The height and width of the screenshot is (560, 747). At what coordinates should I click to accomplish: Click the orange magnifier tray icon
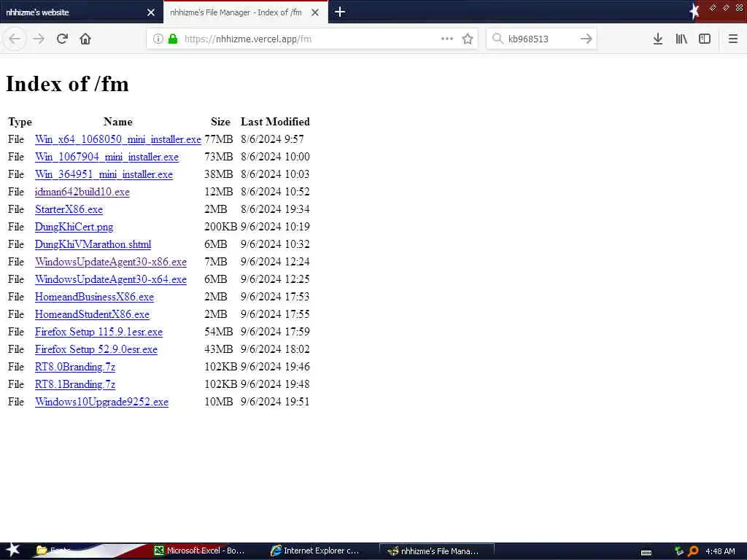[693, 551]
